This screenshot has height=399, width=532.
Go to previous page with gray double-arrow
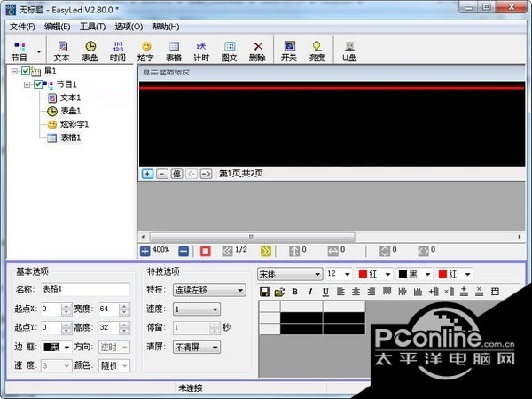pos(227,252)
